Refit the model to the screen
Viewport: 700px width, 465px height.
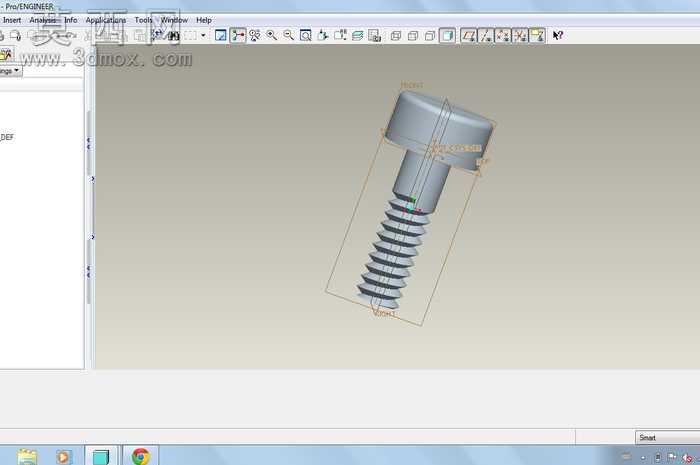[306, 35]
